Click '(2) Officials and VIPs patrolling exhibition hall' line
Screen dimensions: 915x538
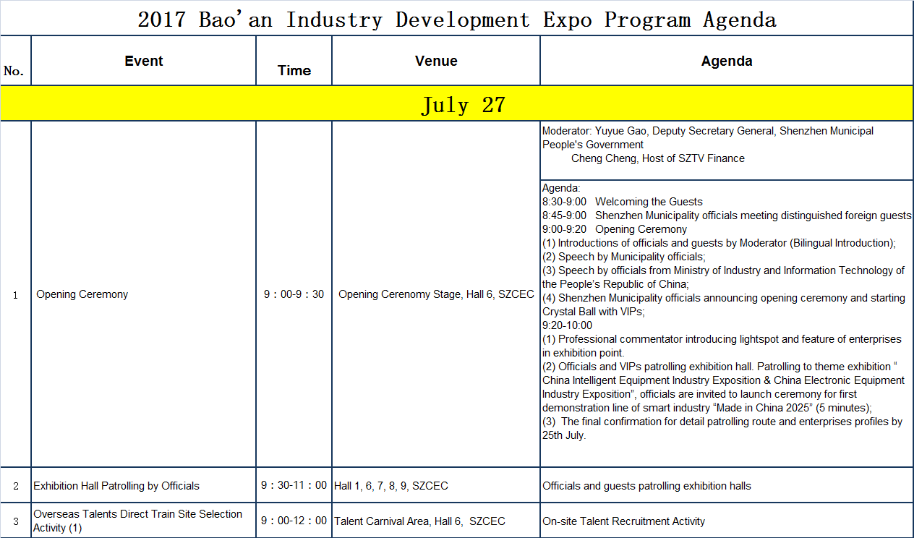point(724,387)
